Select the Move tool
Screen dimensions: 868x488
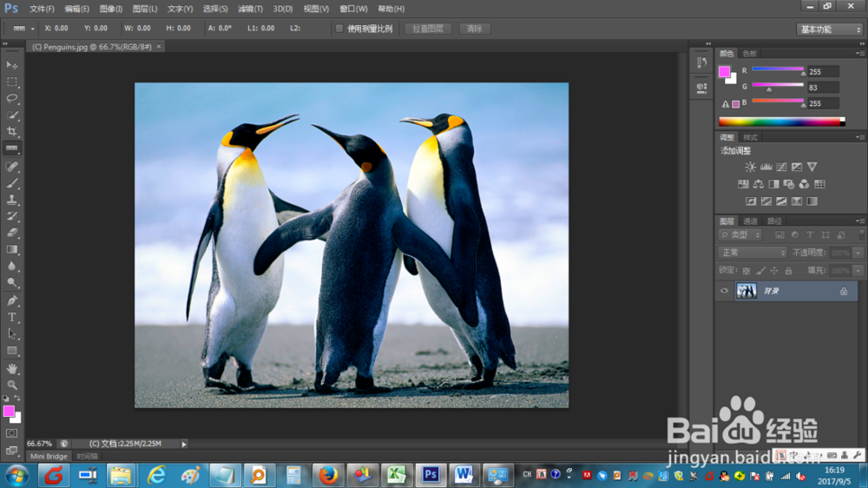(x=12, y=65)
